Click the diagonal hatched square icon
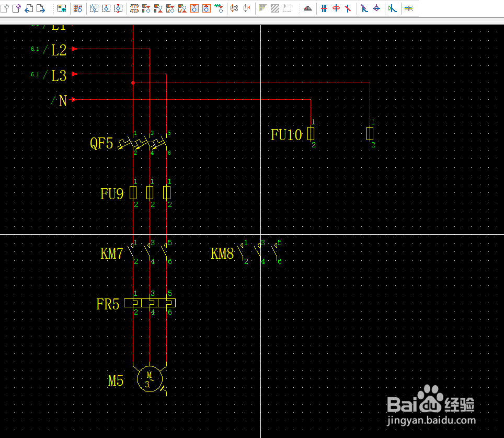 tap(275, 8)
